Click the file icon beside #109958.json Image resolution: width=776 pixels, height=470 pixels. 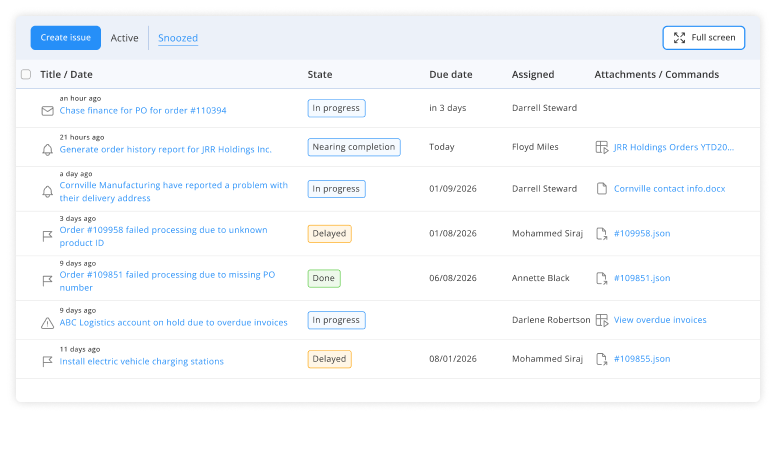602,234
